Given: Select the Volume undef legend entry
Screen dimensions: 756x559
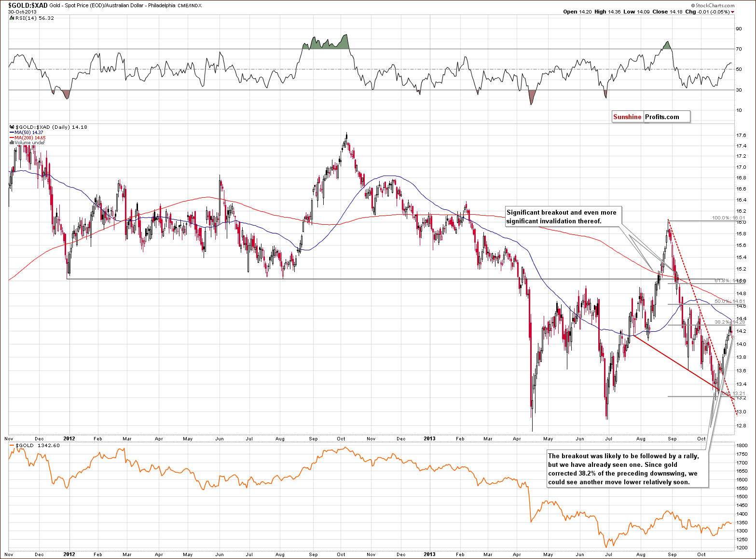Looking at the screenshot, I should click(29, 143).
